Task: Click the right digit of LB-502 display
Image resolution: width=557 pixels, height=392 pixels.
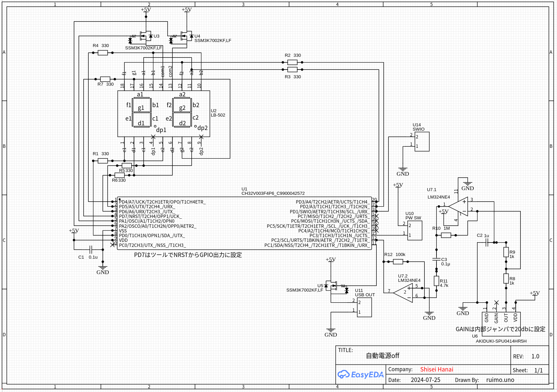Action: coord(182,113)
